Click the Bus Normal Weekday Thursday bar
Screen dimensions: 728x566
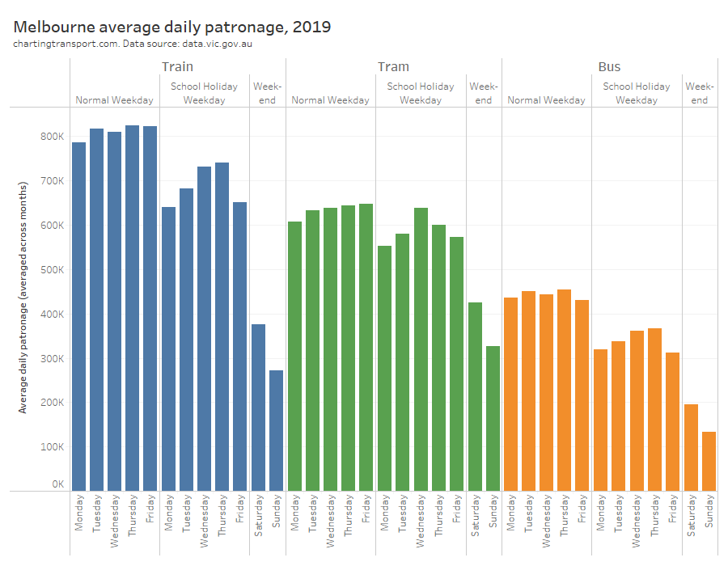tap(565, 390)
